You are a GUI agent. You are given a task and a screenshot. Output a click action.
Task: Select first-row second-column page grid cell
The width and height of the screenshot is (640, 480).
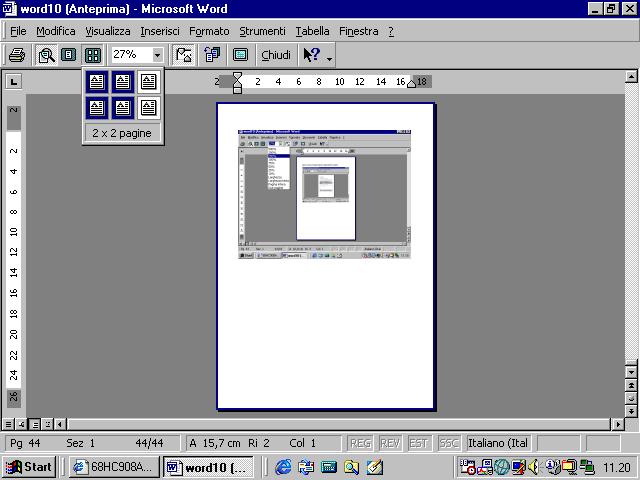122,82
